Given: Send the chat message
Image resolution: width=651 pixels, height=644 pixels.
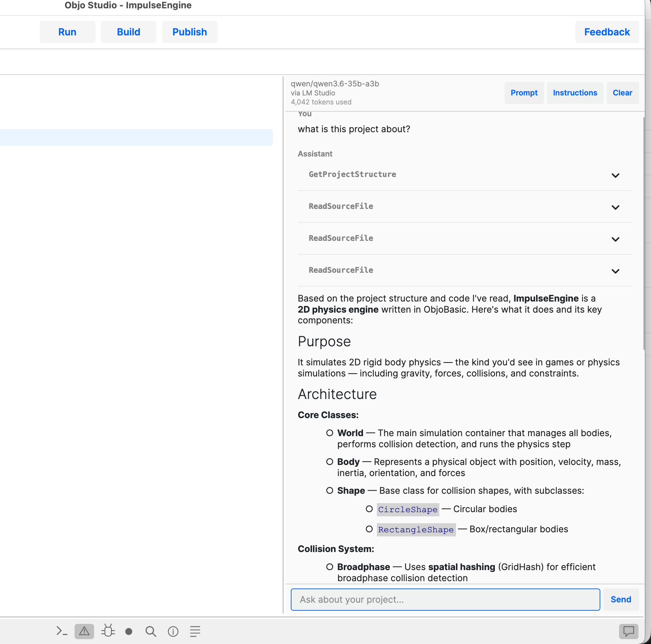Looking at the screenshot, I should [621, 599].
